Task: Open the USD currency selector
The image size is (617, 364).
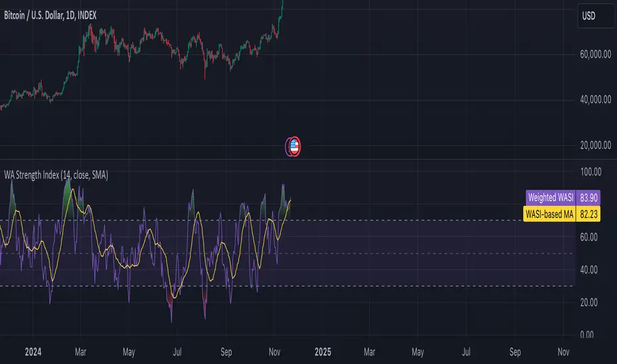Action: [596, 16]
